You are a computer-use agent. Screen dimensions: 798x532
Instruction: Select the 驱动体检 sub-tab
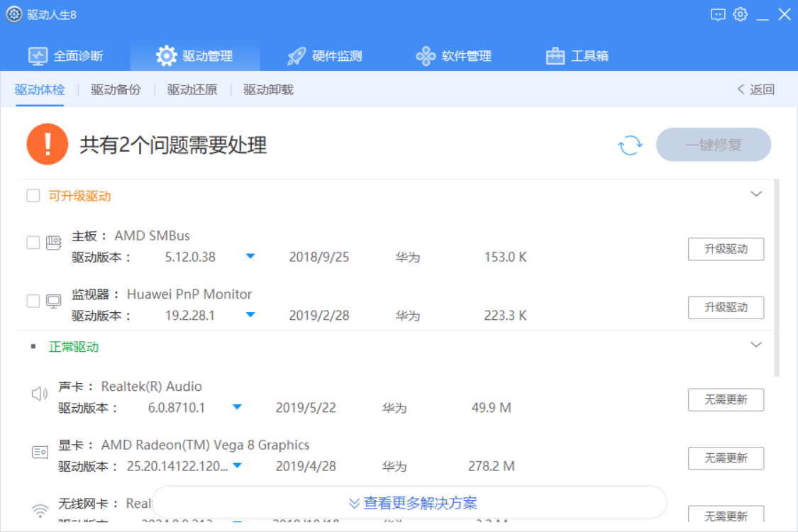(40, 90)
